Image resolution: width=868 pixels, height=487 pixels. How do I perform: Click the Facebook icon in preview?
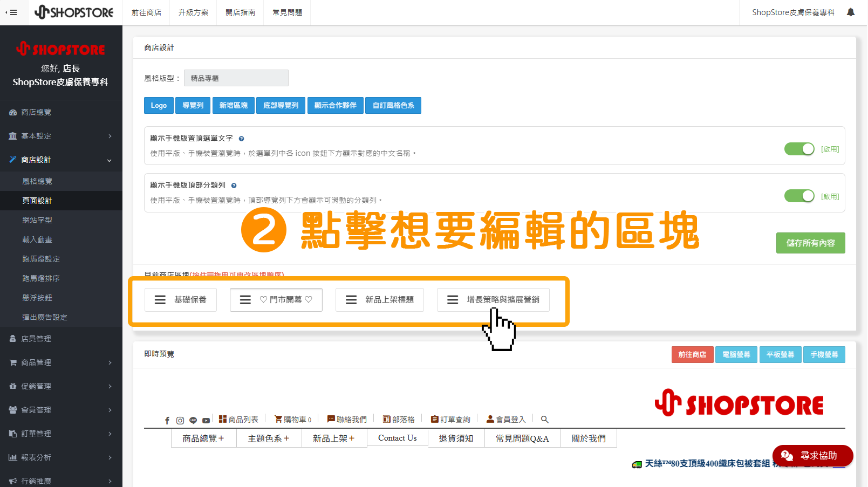tap(167, 420)
